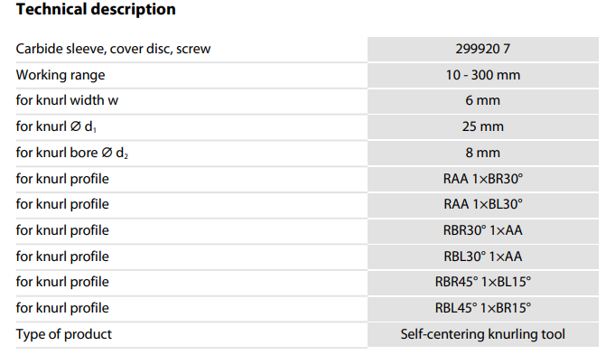The height and width of the screenshot is (364, 615).
Task: Select the Type of product label
Action: (x=64, y=334)
